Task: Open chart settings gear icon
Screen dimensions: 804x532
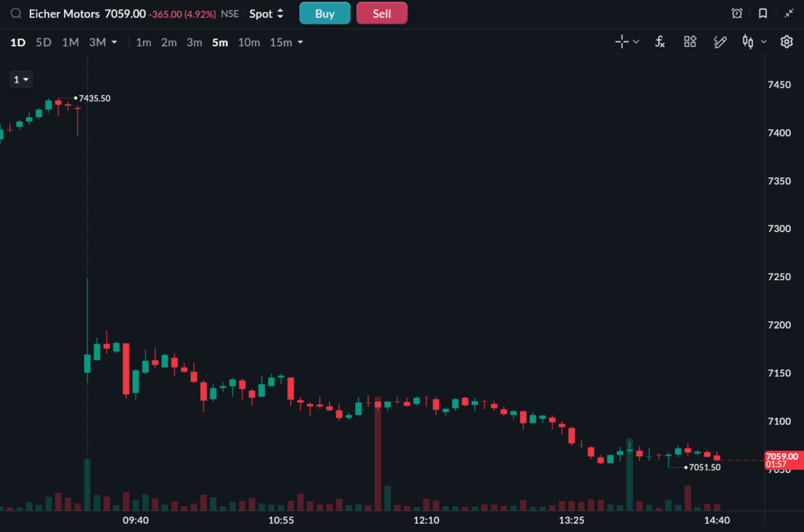Action: pyautogui.click(x=786, y=42)
